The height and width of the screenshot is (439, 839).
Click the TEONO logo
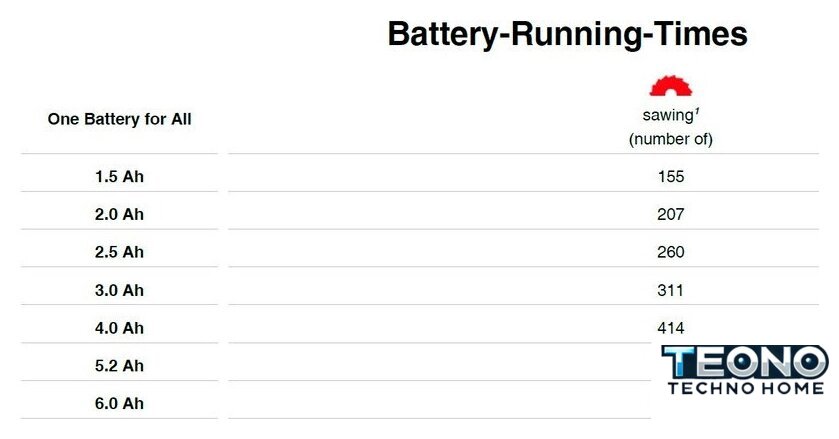(x=745, y=362)
